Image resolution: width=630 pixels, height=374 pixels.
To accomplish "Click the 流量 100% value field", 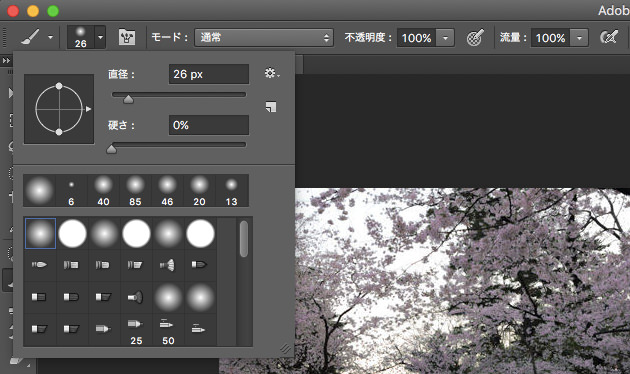I will click(x=550, y=38).
